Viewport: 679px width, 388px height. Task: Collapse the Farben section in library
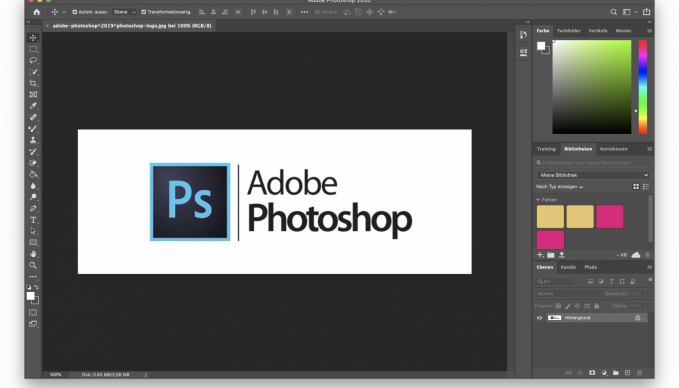[x=538, y=200]
